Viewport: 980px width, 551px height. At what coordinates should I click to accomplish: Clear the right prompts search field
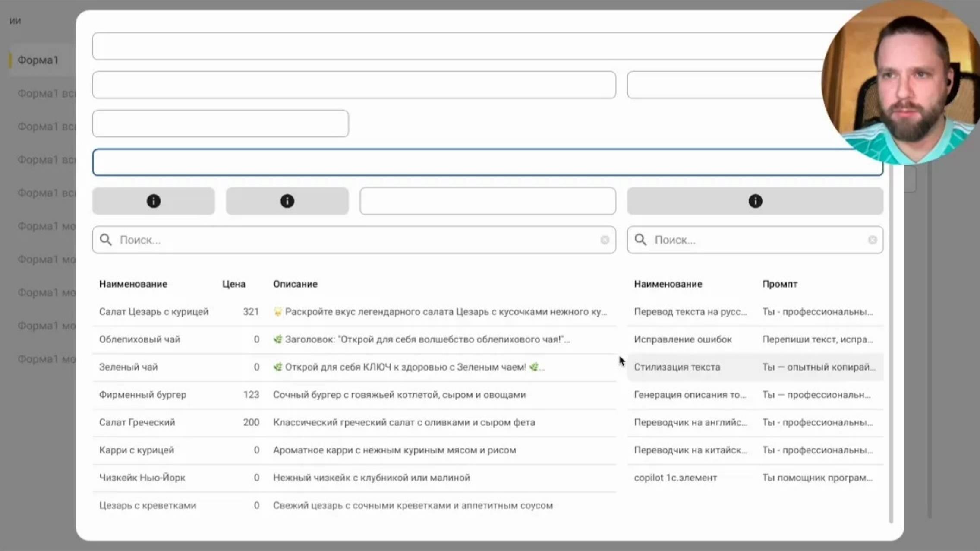[x=872, y=240]
